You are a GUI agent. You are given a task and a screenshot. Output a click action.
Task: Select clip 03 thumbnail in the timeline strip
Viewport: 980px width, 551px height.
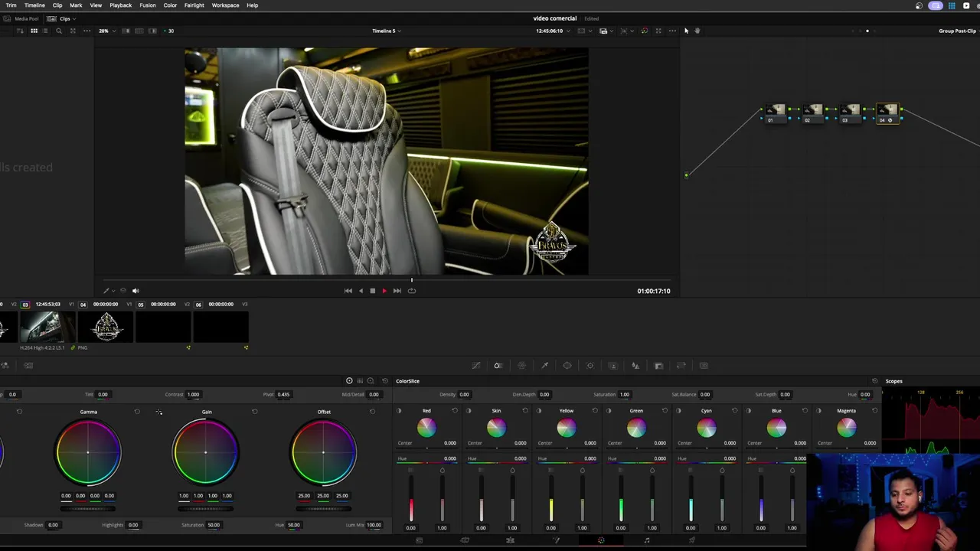pyautogui.click(x=47, y=327)
